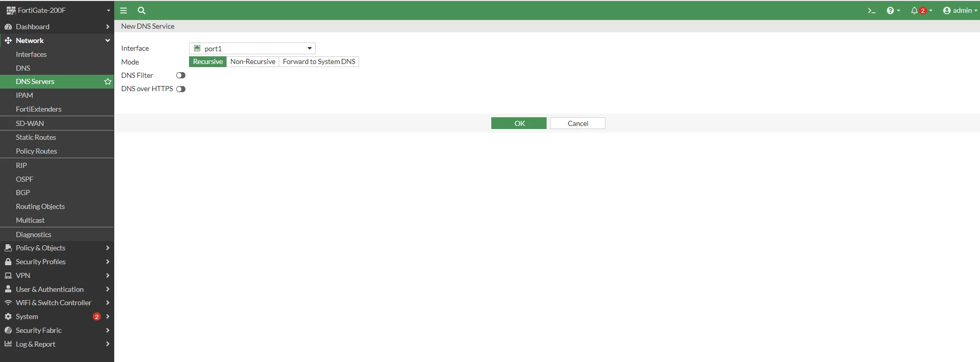Click the Log & Report chart icon
980x362 pixels.
click(x=8, y=344)
